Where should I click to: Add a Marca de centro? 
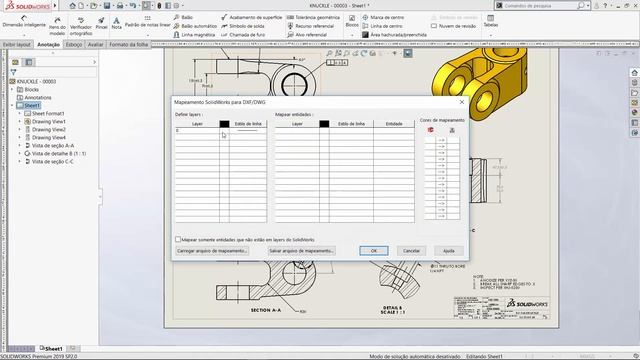click(383, 18)
